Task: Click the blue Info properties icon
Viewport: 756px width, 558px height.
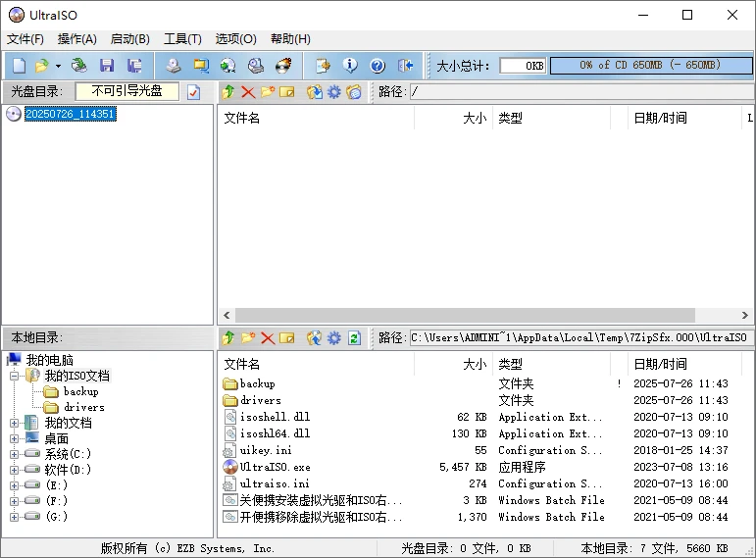Action: [x=350, y=66]
